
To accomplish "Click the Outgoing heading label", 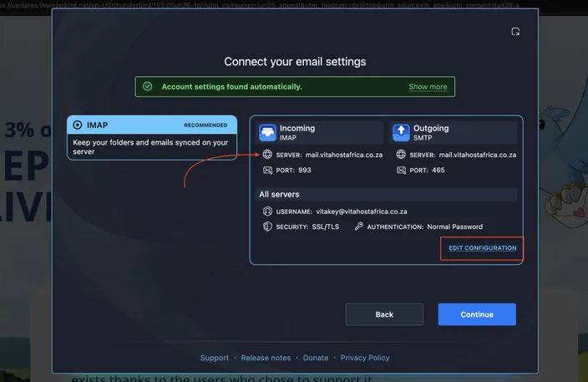I will coord(431,129).
